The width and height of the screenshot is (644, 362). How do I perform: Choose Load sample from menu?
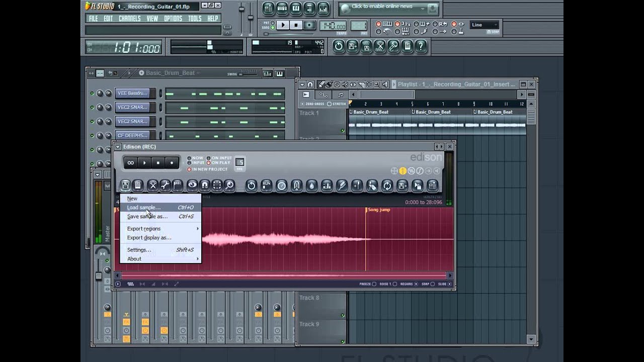tap(160, 208)
